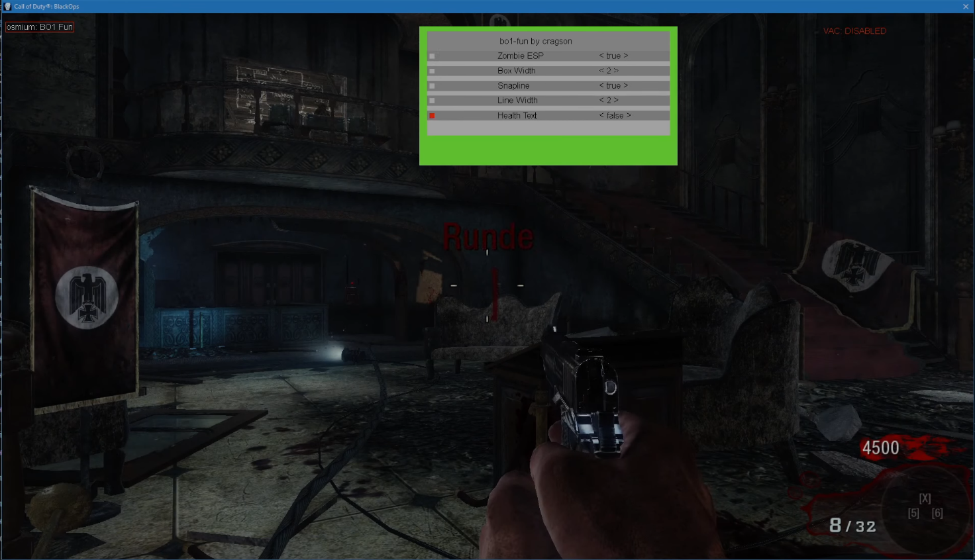Toggle Zombie ESP to false
Image resolution: width=975 pixels, height=560 pixels.
coord(613,56)
